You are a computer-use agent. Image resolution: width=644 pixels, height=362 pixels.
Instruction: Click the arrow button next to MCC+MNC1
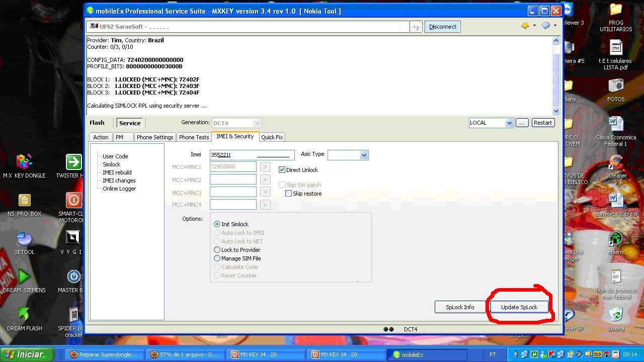click(265, 166)
